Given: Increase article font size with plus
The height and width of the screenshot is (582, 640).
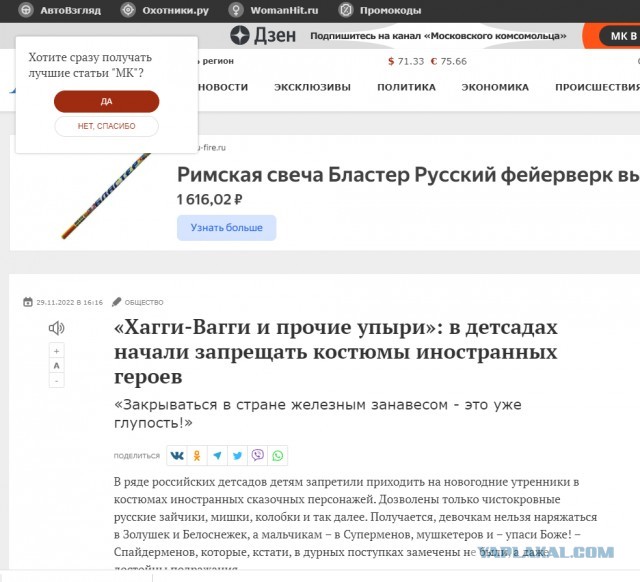Looking at the screenshot, I should click(57, 351).
